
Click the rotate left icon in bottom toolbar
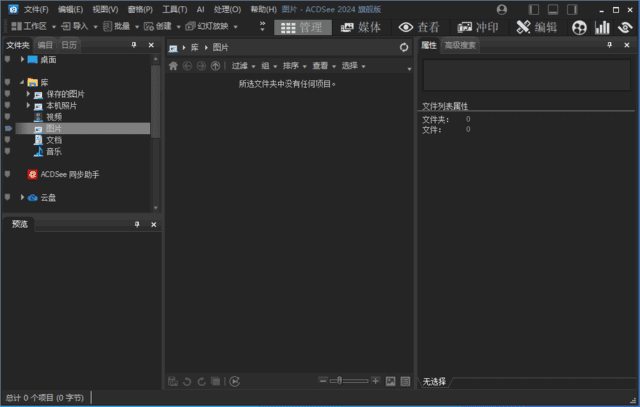click(x=187, y=381)
